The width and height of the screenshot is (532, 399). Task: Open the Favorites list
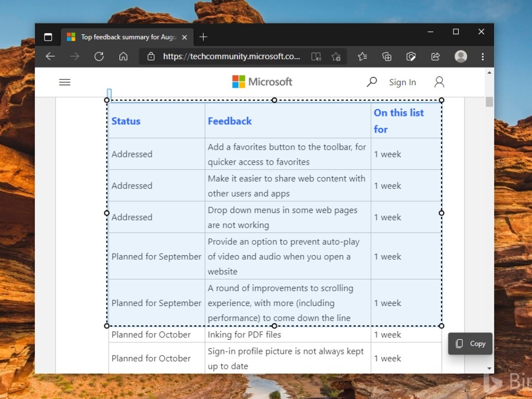pyautogui.click(x=363, y=56)
